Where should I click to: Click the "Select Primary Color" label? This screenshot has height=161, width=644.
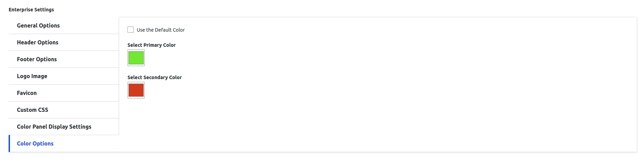[152, 45]
